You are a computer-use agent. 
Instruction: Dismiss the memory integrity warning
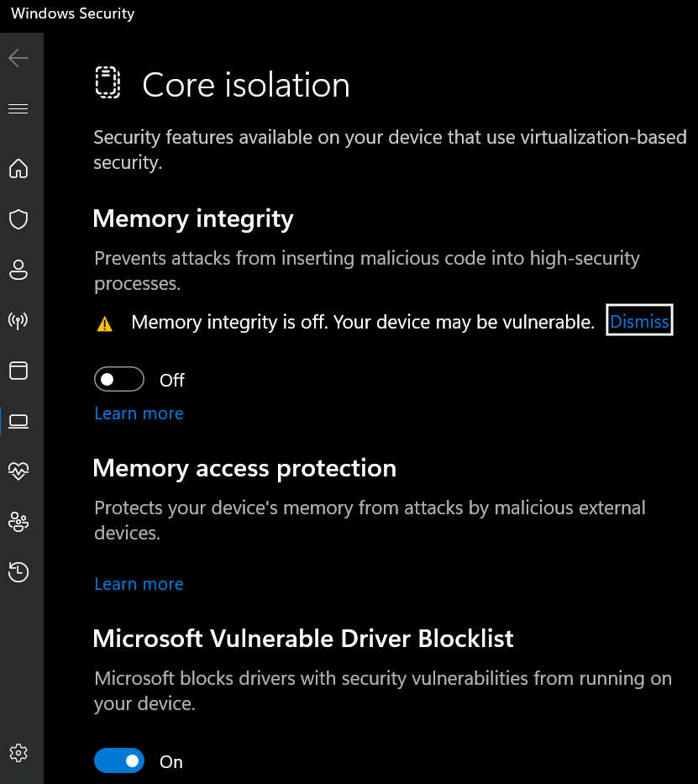click(x=639, y=320)
